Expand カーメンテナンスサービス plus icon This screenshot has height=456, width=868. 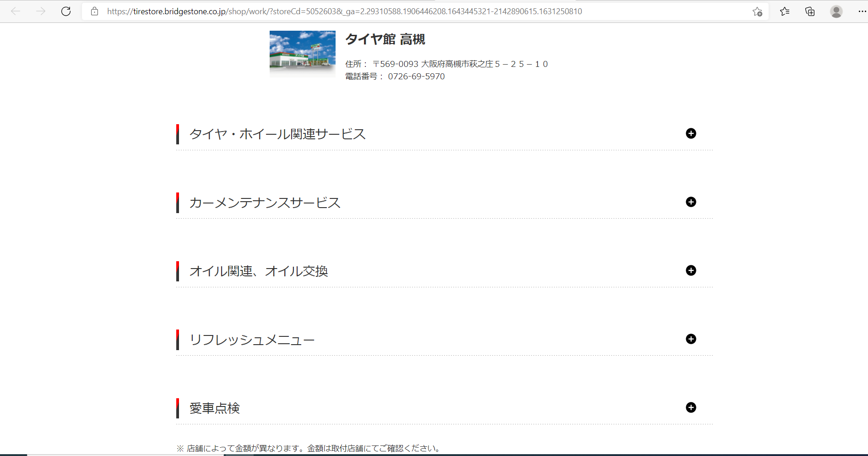[691, 202]
